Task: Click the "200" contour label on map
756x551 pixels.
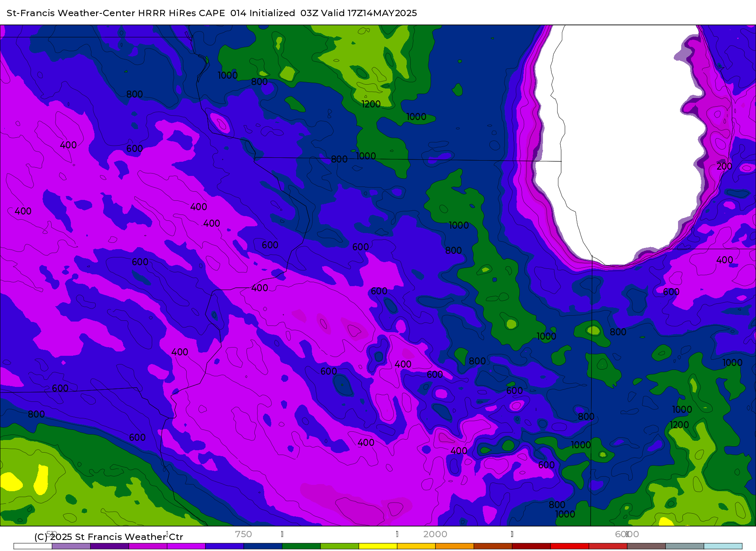Action: pos(724,166)
